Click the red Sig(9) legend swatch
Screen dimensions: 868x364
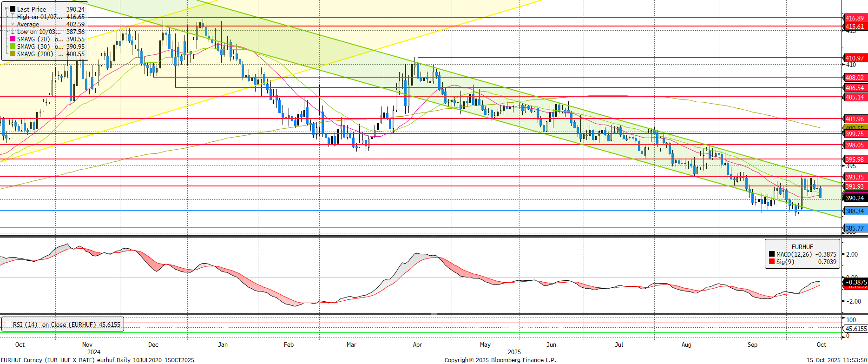coord(772,262)
